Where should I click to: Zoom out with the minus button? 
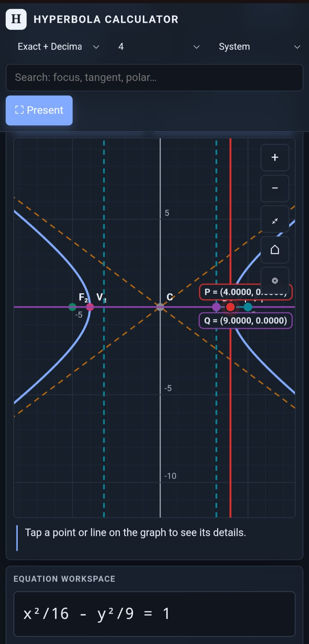[275, 188]
